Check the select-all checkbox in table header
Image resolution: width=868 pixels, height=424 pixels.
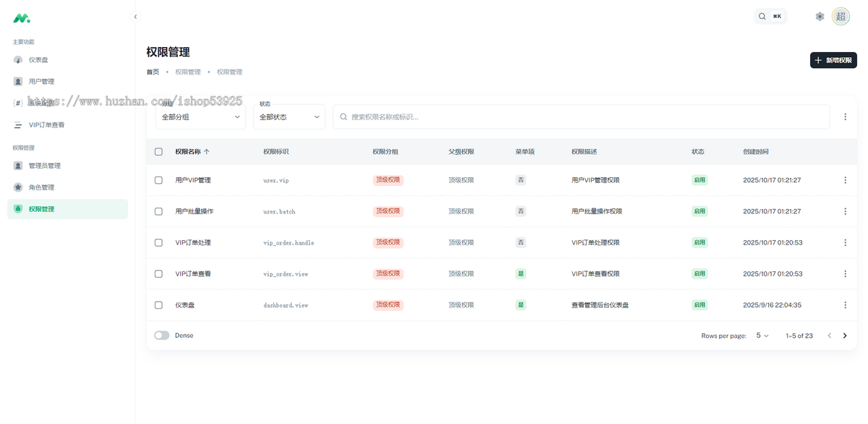coord(158,152)
